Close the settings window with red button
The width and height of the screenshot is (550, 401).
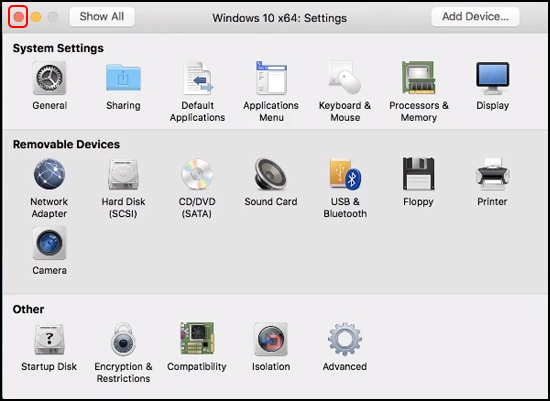[18, 17]
